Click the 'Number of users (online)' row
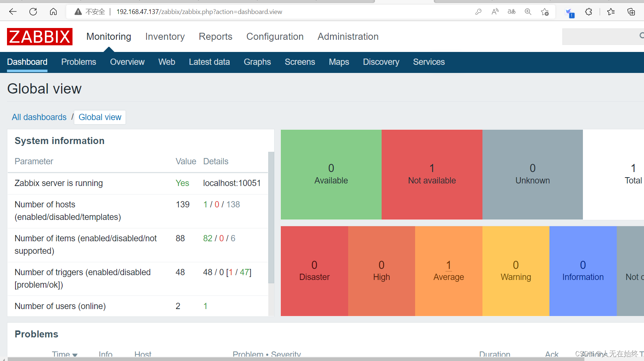Screen dimensions: 644x361 (138, 306)
